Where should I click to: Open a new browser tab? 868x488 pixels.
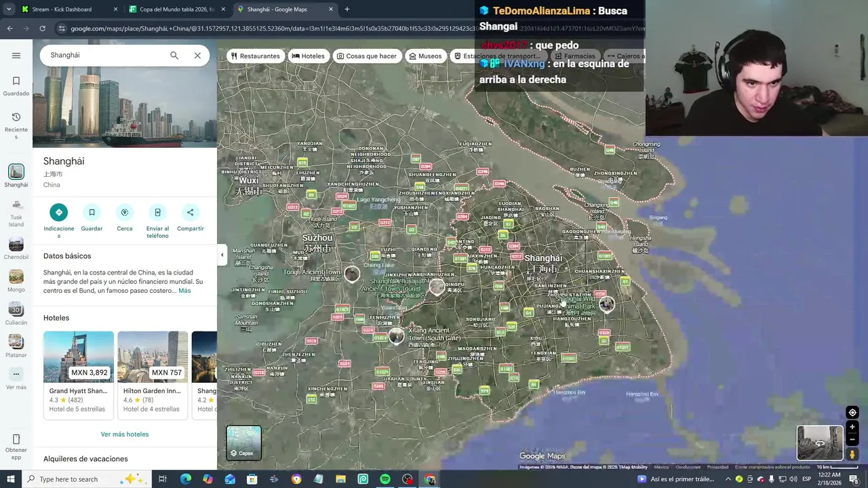point(347,9)
